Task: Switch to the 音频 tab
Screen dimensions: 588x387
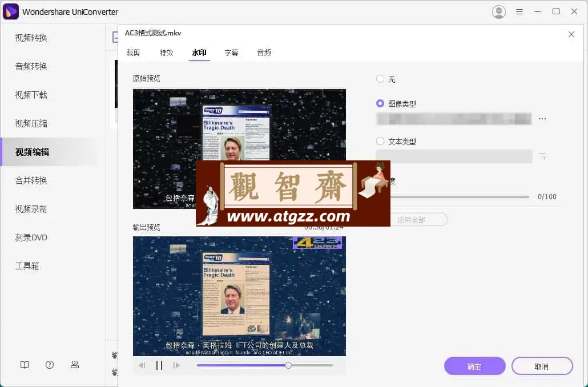Action: pyautogui.click(x=264, y=53)
